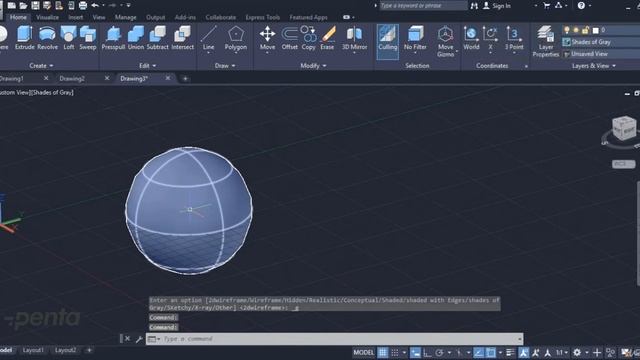The width and height of the screenshot is (640, 360).
Task: Toggle polar tracking in status bar
Action: [439, 352]
